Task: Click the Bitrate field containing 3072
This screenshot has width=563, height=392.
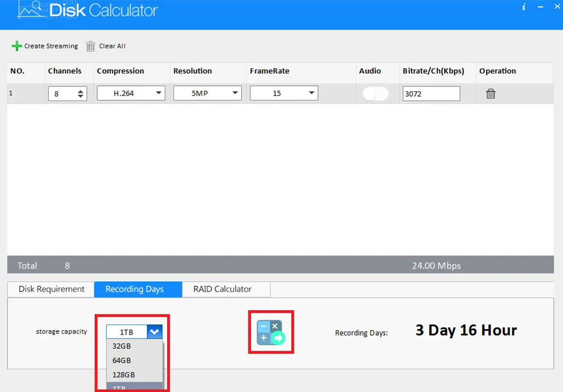Action: pyautogui.click(x=431, y=94)
